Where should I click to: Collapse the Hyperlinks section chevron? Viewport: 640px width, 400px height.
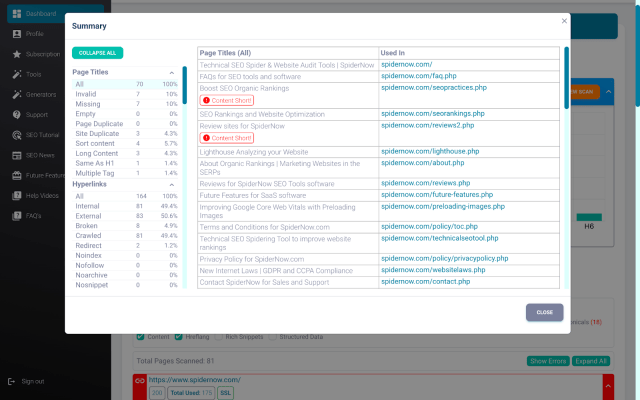tap(171, 185)
